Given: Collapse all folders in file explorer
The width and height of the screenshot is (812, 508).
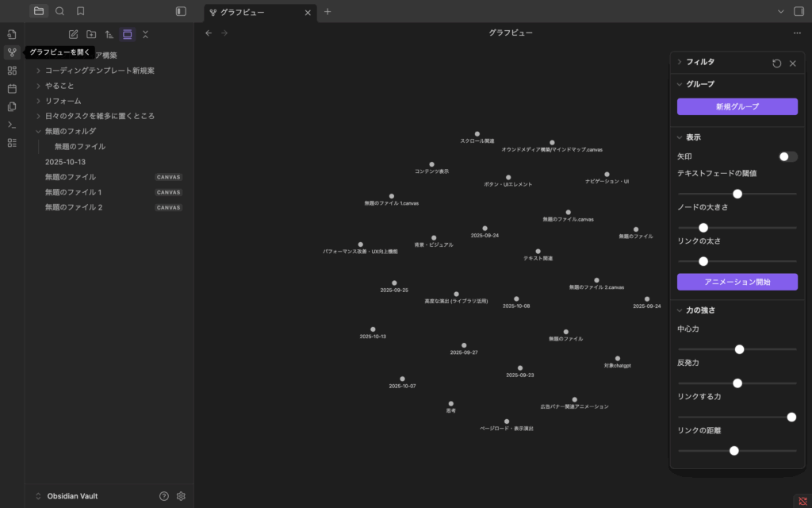Looking at the screenshot, I should click(x=145, y=34).
